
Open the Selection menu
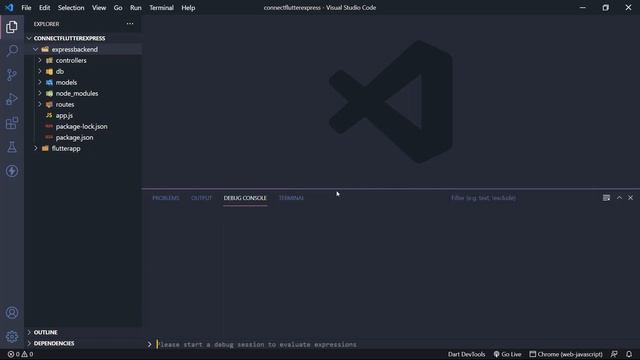[x=71, y=8]
